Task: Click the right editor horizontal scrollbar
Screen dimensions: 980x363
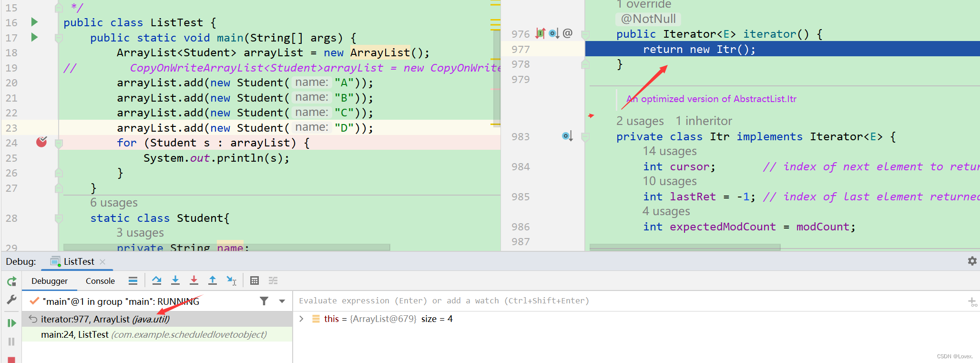Action: point(685,247)
